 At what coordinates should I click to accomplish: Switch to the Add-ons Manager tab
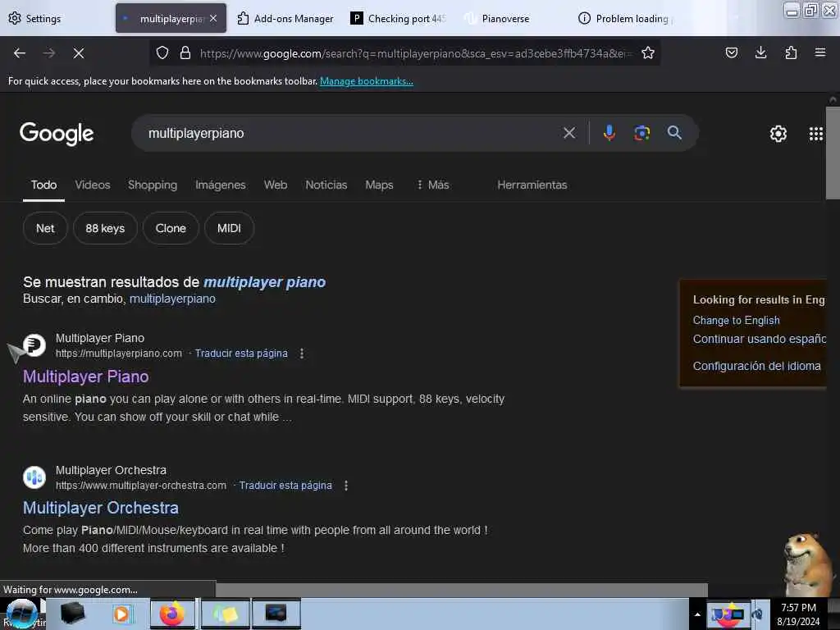285,18
